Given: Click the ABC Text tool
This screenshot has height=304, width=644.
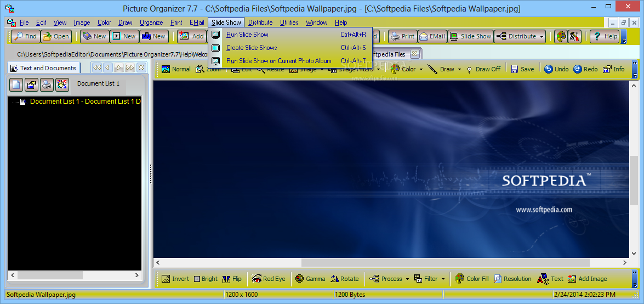Looking at the screenshot, I should [x=550, y=279].
